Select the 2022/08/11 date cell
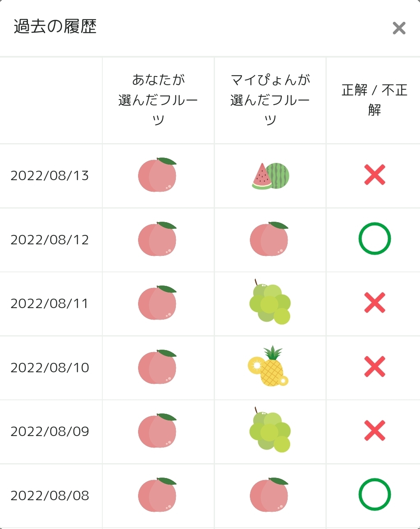This screenshot has height=529, width=420. [x=50, y=304]
